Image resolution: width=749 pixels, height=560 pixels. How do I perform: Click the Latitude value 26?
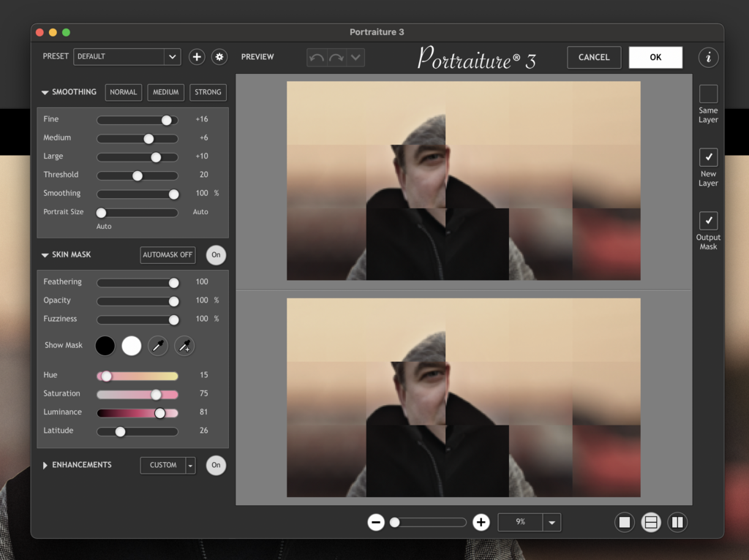pyautogui.click(x=204, y=431)
